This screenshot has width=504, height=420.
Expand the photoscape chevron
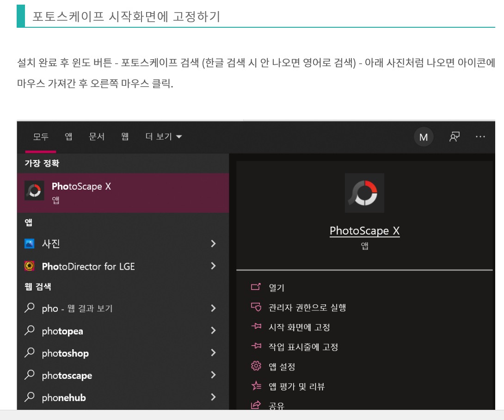[213, 375]
